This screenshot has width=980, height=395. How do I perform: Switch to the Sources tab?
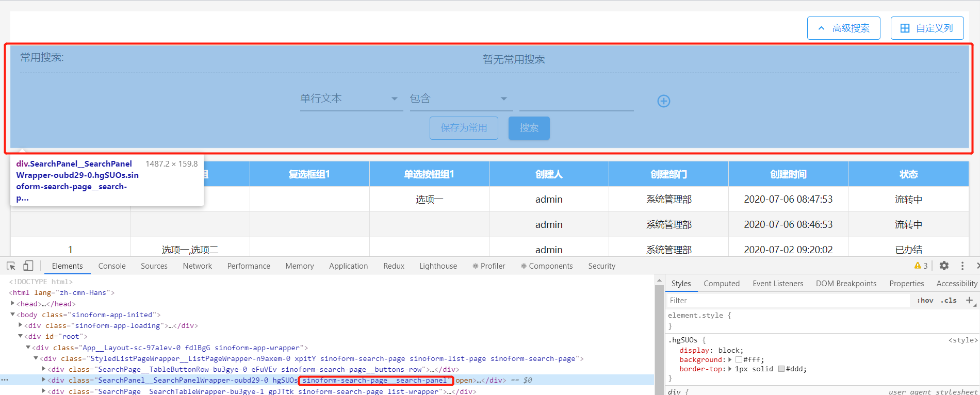click(154, 266)
